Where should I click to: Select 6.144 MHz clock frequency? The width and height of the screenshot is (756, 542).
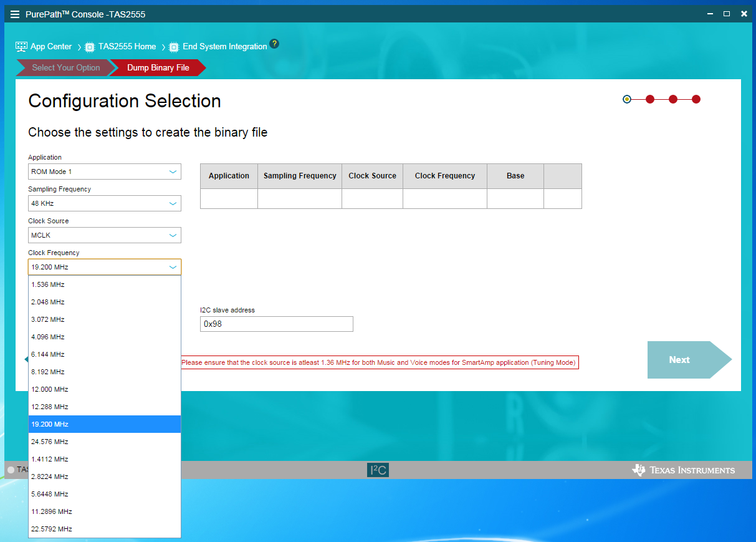coord(105,354)
